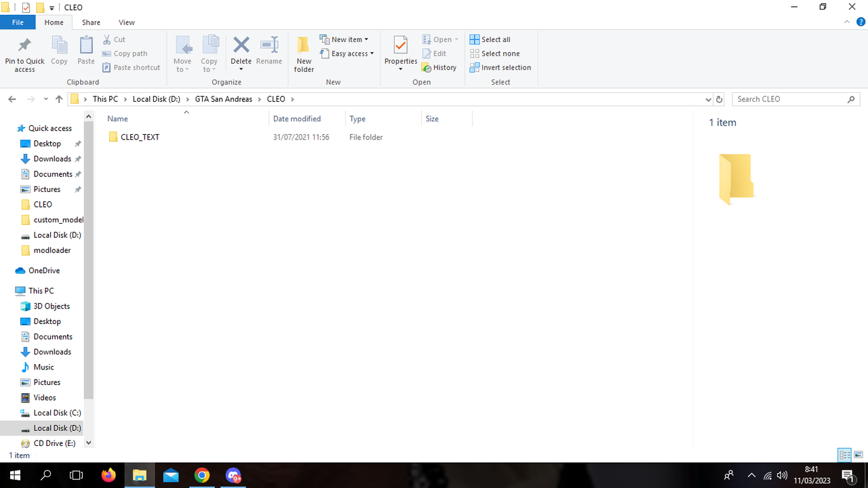Select This PC in navigation pane
Image resolution: width=868 pixels, height=488 pixels.
(x=41, y=291)
